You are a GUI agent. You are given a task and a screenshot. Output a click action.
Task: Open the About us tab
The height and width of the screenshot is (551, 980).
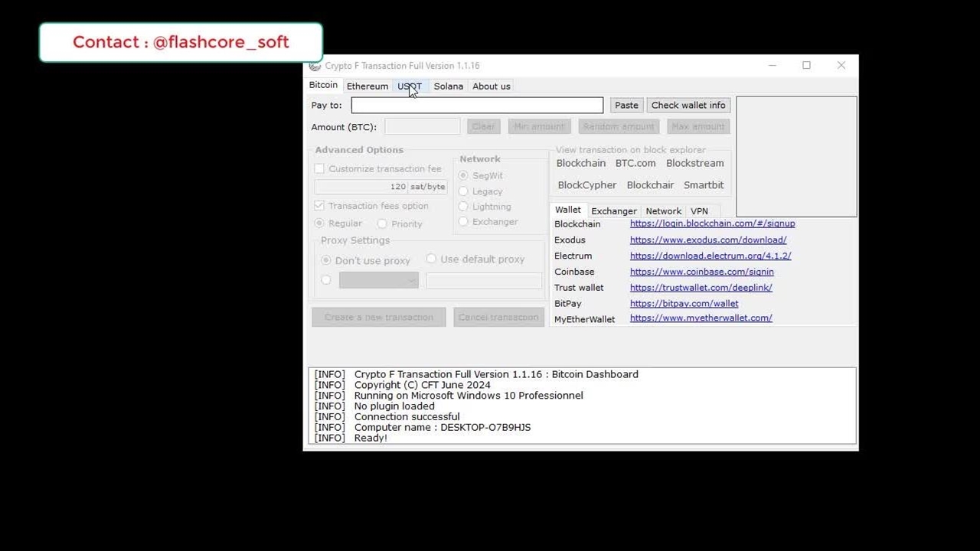click(x=491, y=86)
